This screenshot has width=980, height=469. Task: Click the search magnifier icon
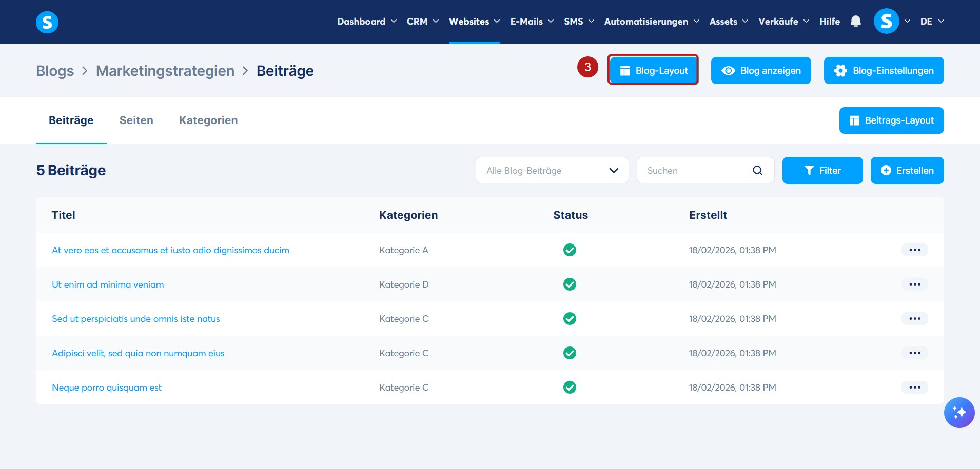[x=757, y=171]
